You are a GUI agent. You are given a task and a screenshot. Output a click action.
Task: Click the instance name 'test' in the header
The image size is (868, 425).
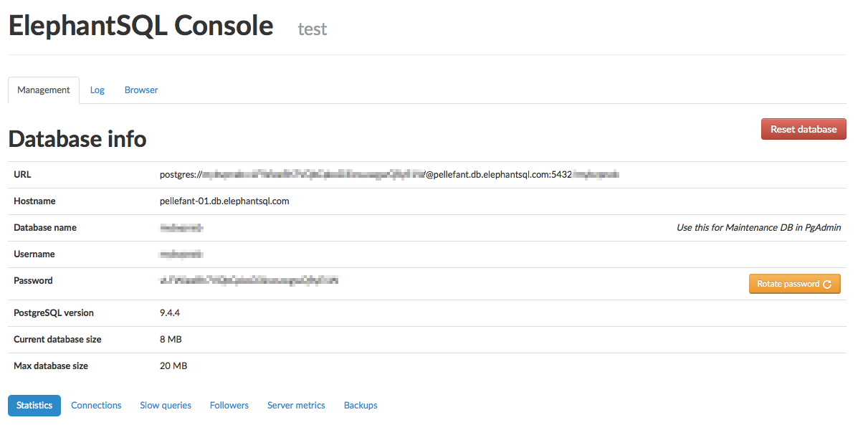click(x=313, y=29)
